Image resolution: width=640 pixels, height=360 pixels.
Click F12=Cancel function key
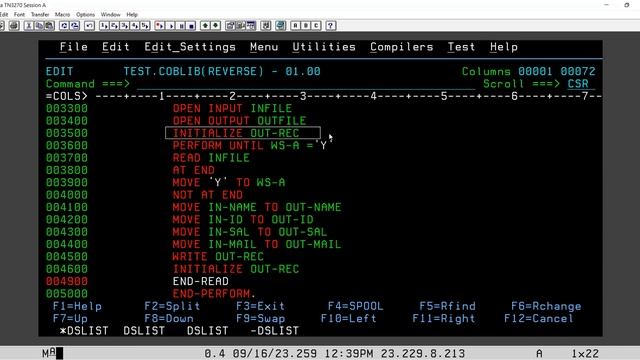pyautogui.click(x=539, y=318)
